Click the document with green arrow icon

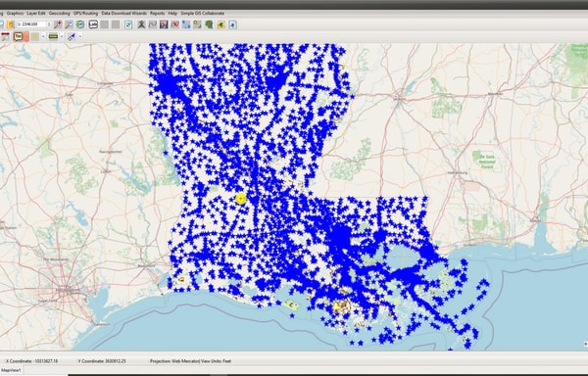coord(128,24)
